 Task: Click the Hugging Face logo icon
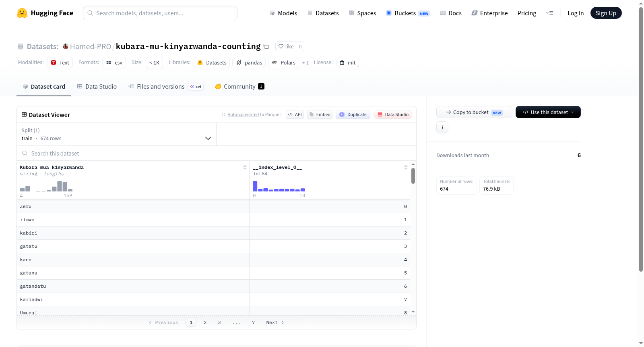click(x=22, y=13)
